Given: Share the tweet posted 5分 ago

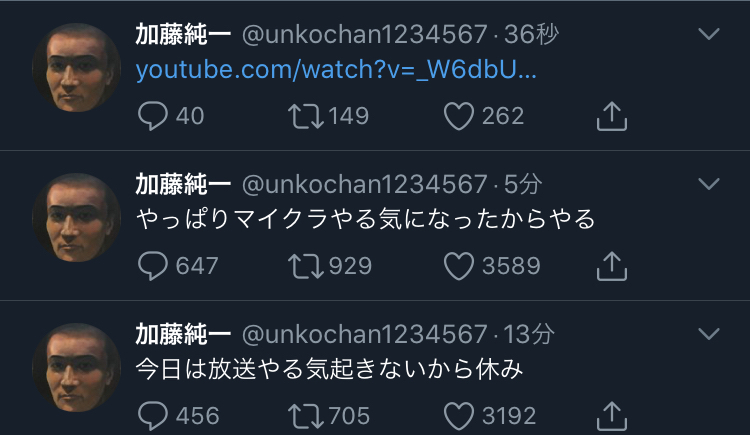Looking at the screenshot, I should point(611,266).
